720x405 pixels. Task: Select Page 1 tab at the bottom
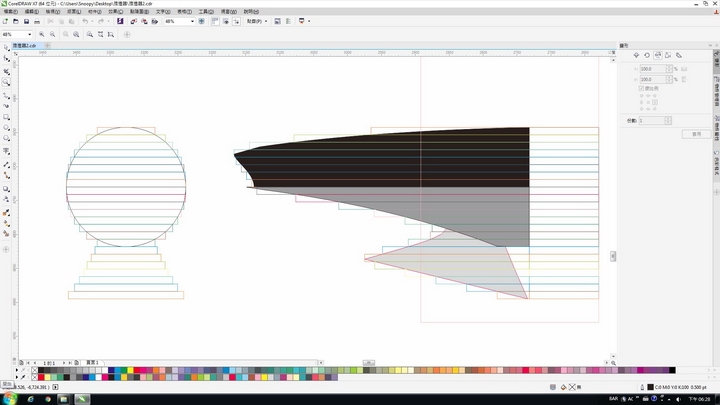92,363
